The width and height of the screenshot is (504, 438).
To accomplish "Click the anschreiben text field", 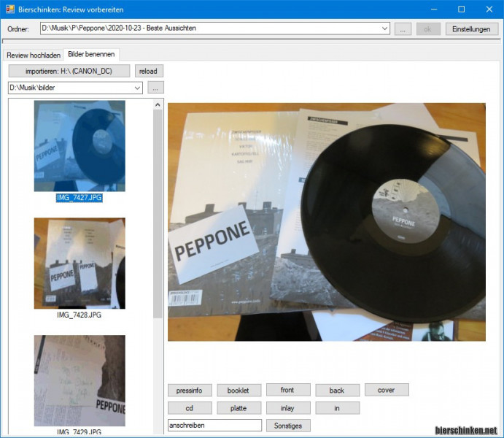I will pyautogui.click(x=214, y=425).
